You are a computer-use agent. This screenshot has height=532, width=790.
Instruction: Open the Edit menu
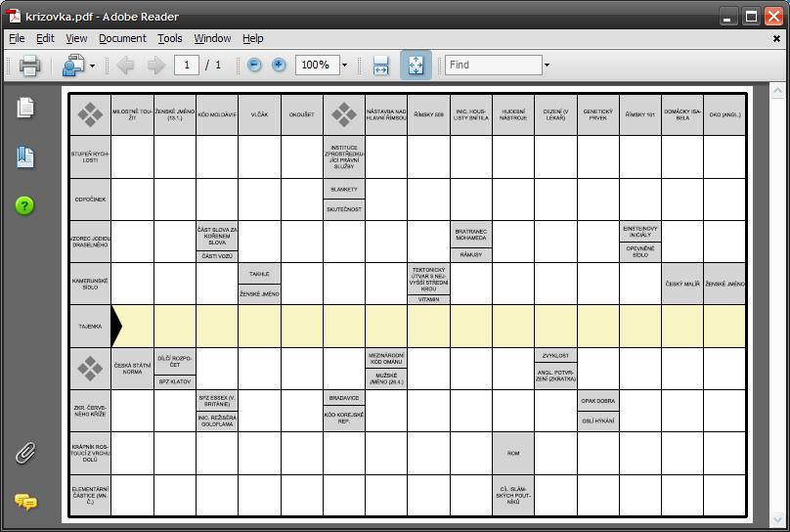coord(45,38)
